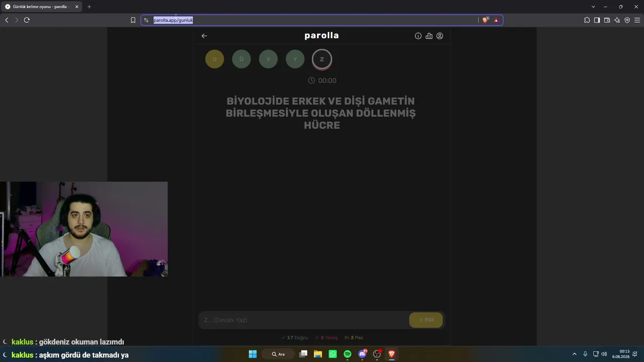Screen dimensions: 644x362
Task: Click the browser back navigation arrow
Action: coord(7,20)
